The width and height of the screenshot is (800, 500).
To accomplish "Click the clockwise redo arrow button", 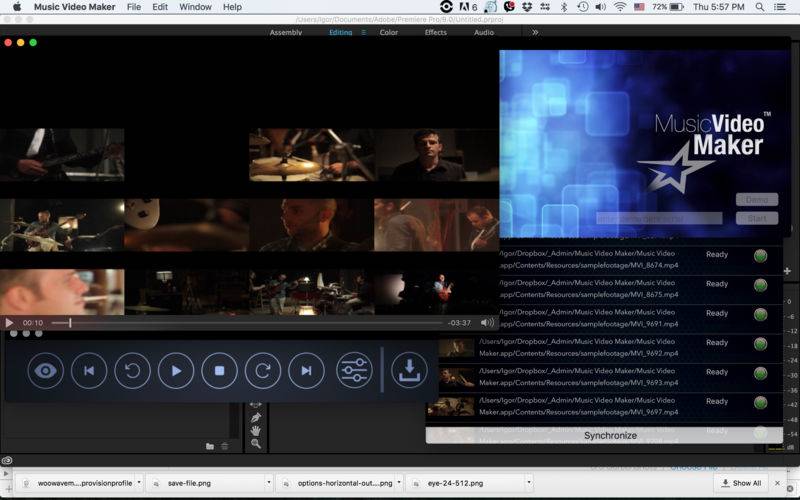I will pos(263,371).
